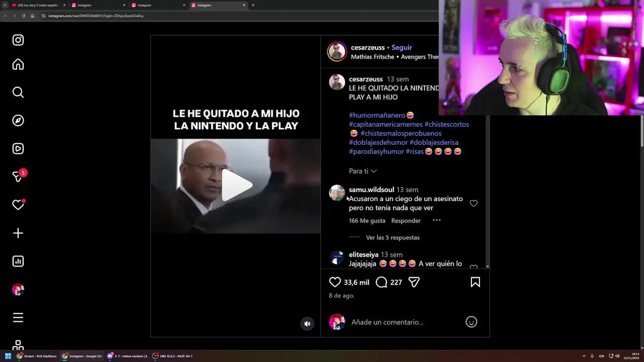Click the 8 de ago. post date
This screenshot has height=362, width=644.
click(342, 296)
